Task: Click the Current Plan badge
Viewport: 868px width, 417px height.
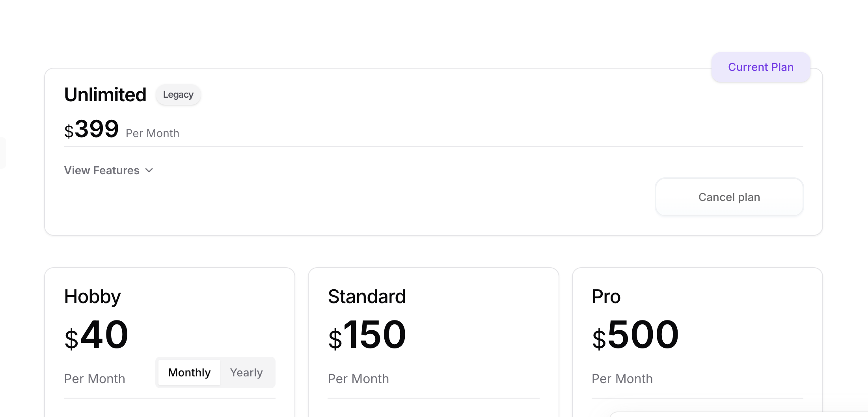Action: point(760,67)
